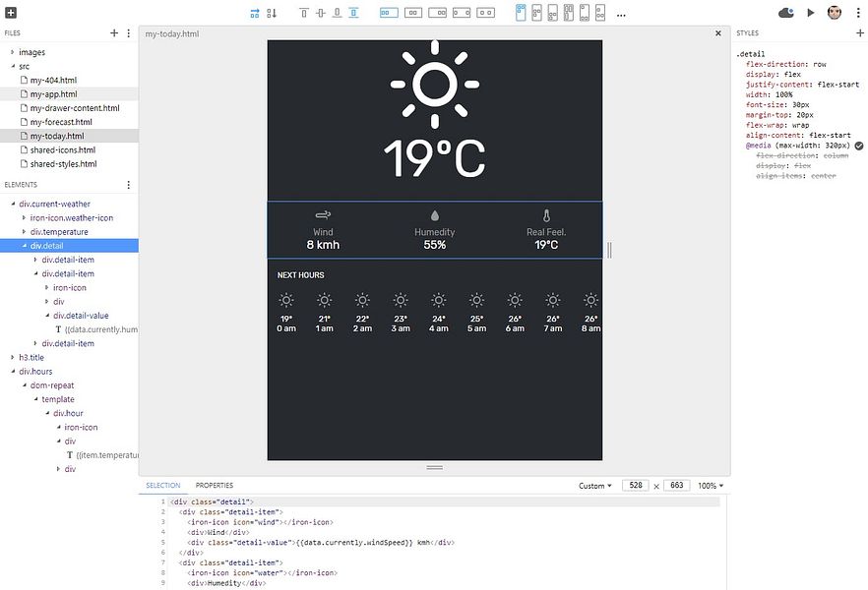Open the 100% zoom dropdown
This screenshot has width=868, height=590.
tap(711, 486)
